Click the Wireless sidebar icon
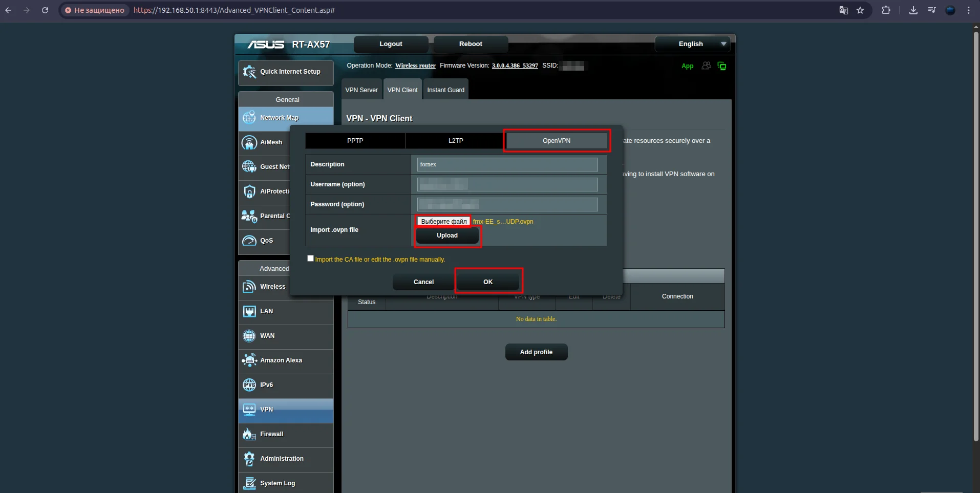Image resolution: width=980 pixels, height=493 pixels. click(249, 287)
